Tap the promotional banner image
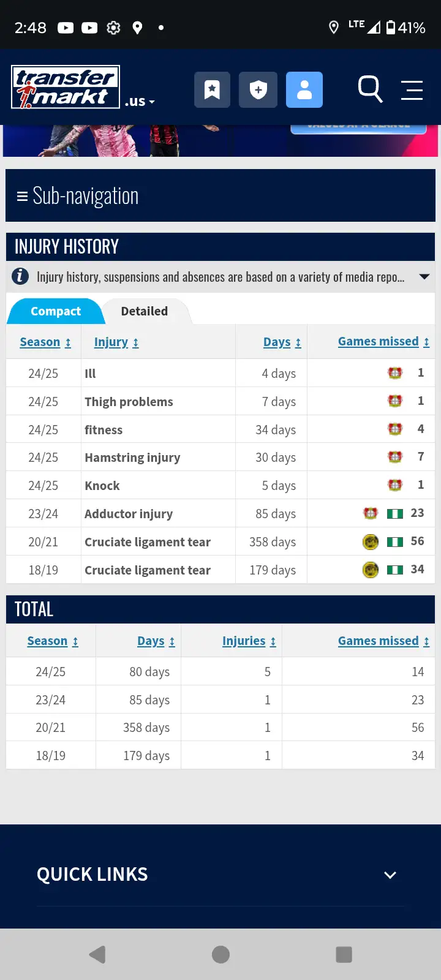The height and width of the screenshot is (980, 441). point(221,141)
